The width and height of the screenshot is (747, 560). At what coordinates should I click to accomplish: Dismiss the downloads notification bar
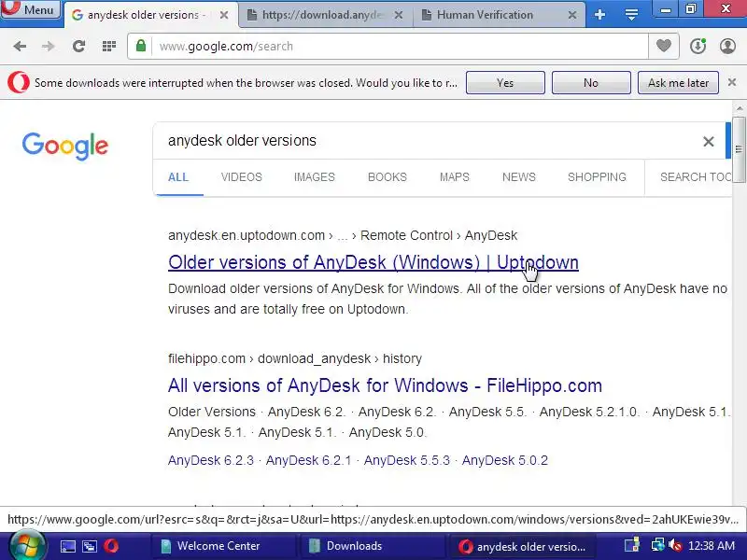coord(732,82)
